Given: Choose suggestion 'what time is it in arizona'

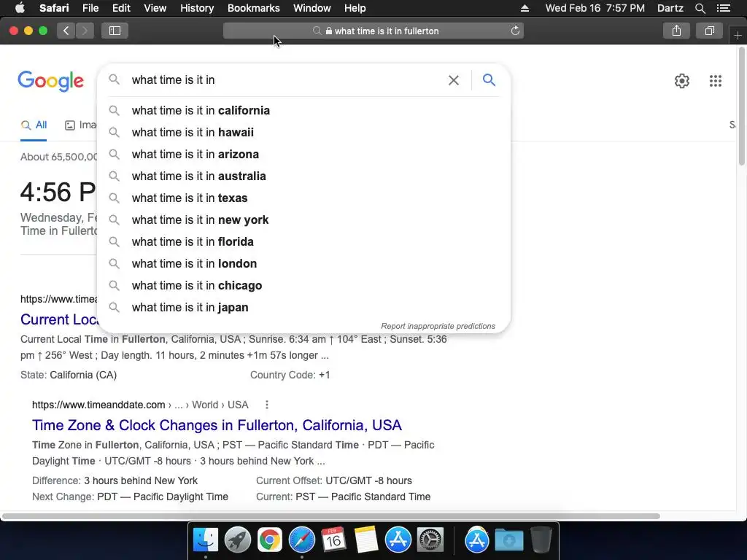Looking at the screenshot, I should [304, 155].
